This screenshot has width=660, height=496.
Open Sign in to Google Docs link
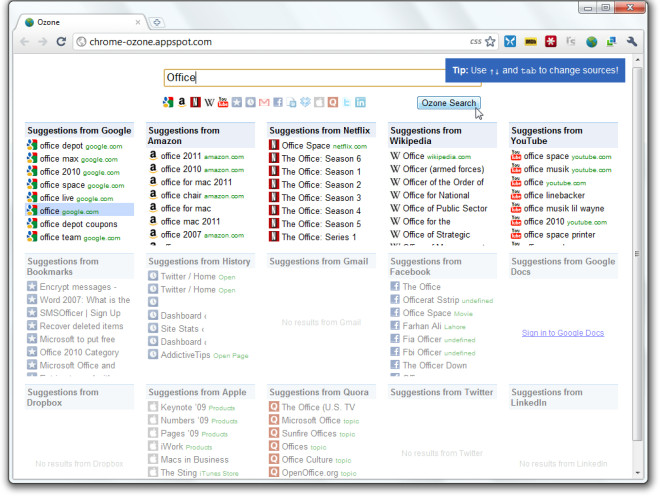(563, 333)
